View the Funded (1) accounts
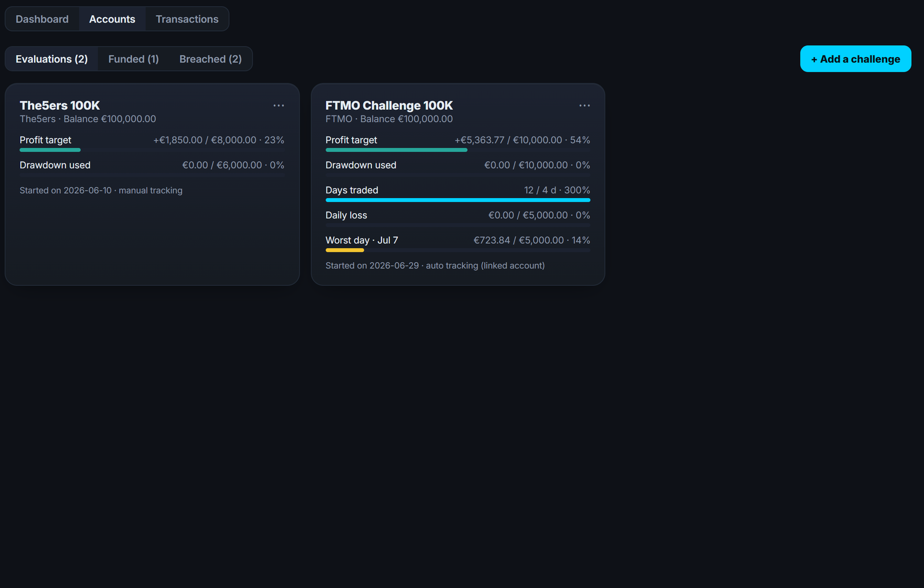Image resolution: width=924 pixels, height=588 pixels. point(133,59)
